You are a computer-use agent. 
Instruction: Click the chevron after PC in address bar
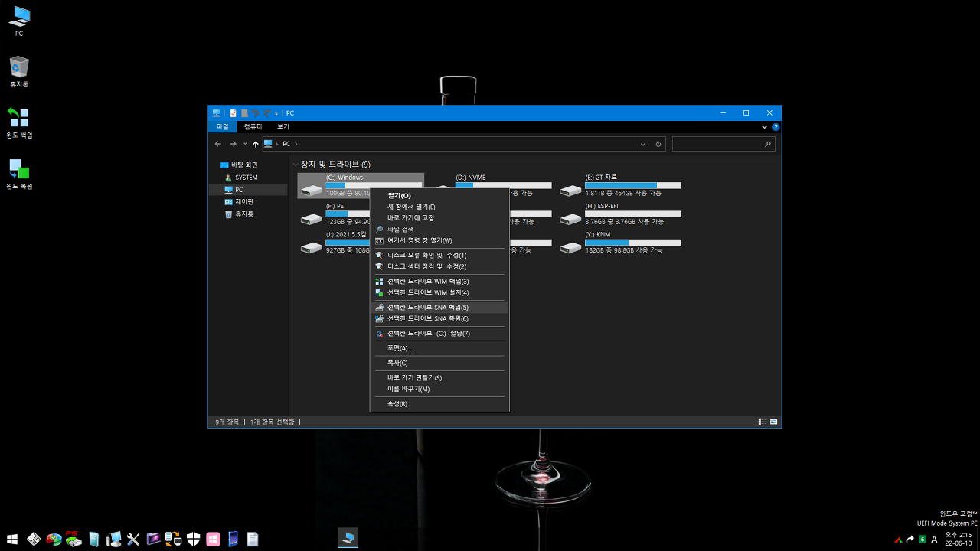(x=296, y=144)
